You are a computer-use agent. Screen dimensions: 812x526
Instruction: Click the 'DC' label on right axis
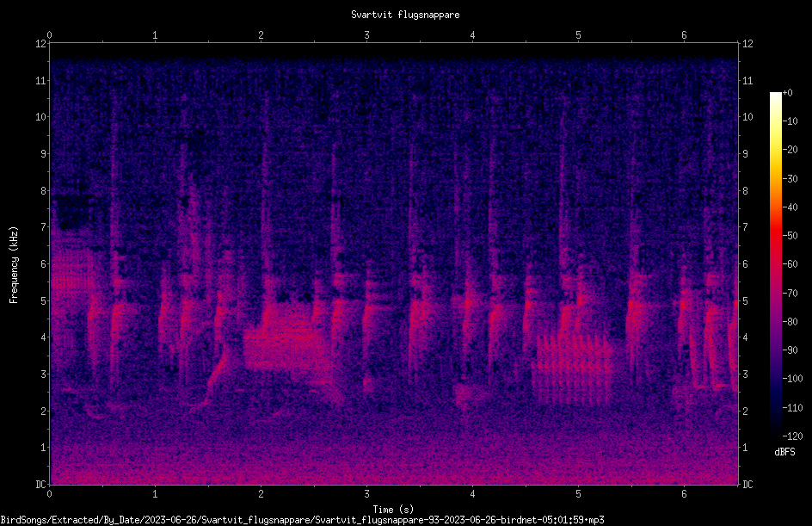(x=747, y=485)
